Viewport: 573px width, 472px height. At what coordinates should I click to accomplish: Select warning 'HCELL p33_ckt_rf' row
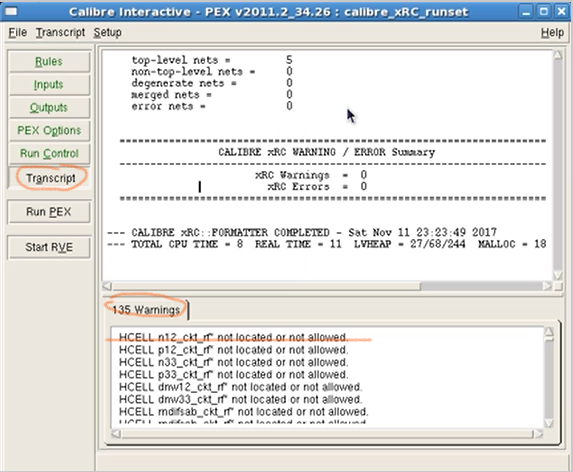[x=234, y=374]
